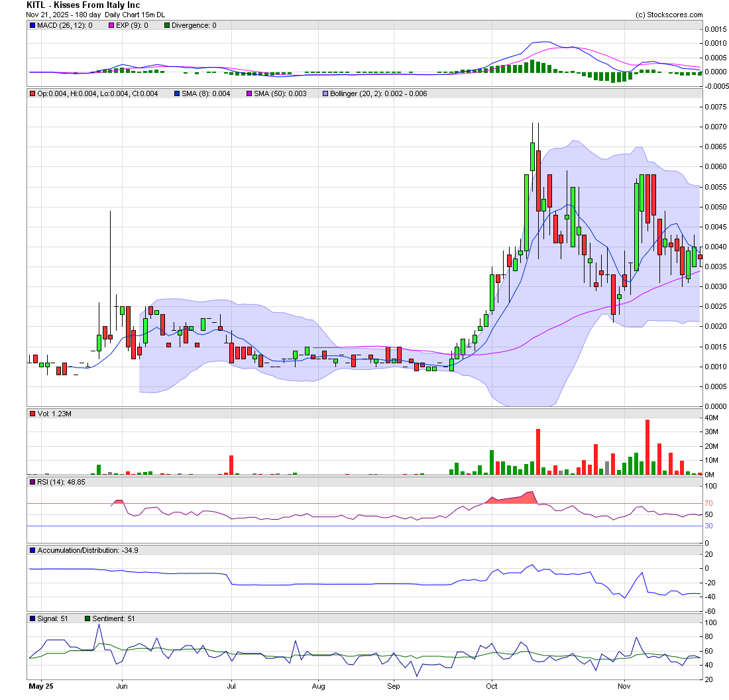This screenshot has width=729, height=700.
Task: Click the SMA (50): 0.003 label
Action: (x=280, y=94)
